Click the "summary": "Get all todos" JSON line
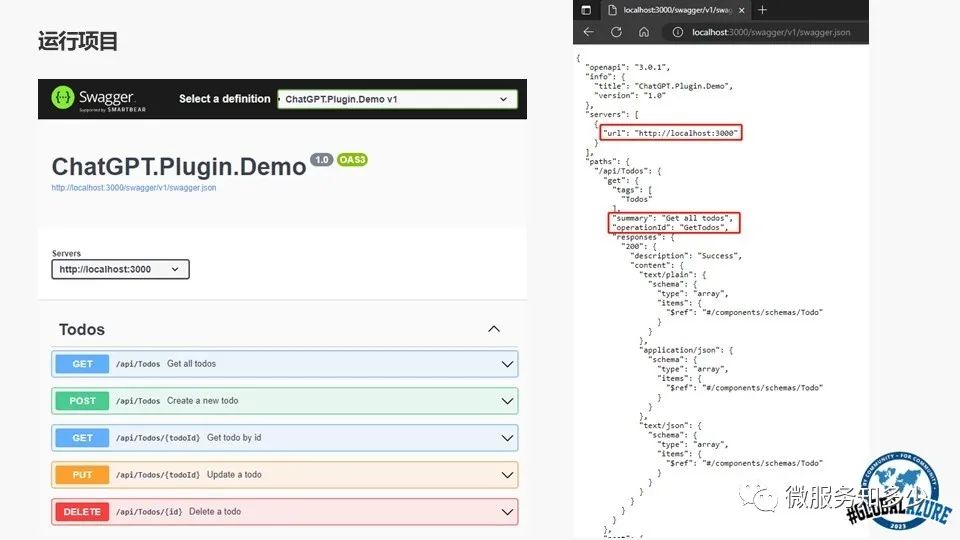The image size is (960, 540). [x=672, y=218]
